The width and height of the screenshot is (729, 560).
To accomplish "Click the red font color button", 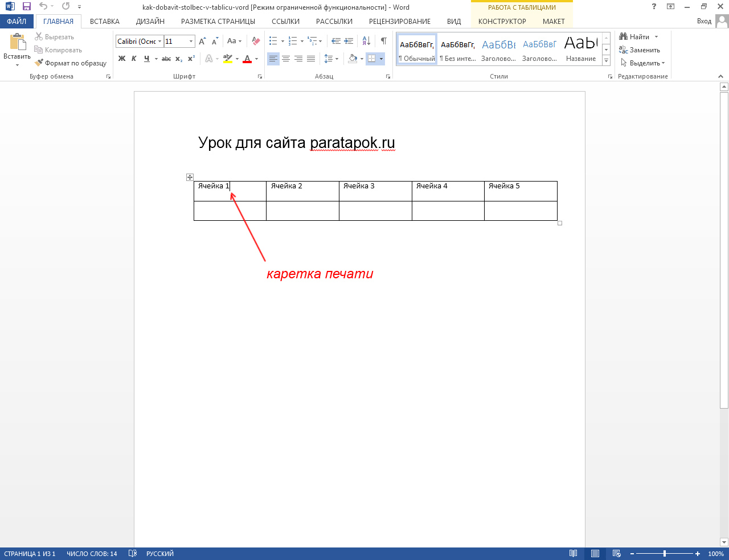I will [247, 59].
